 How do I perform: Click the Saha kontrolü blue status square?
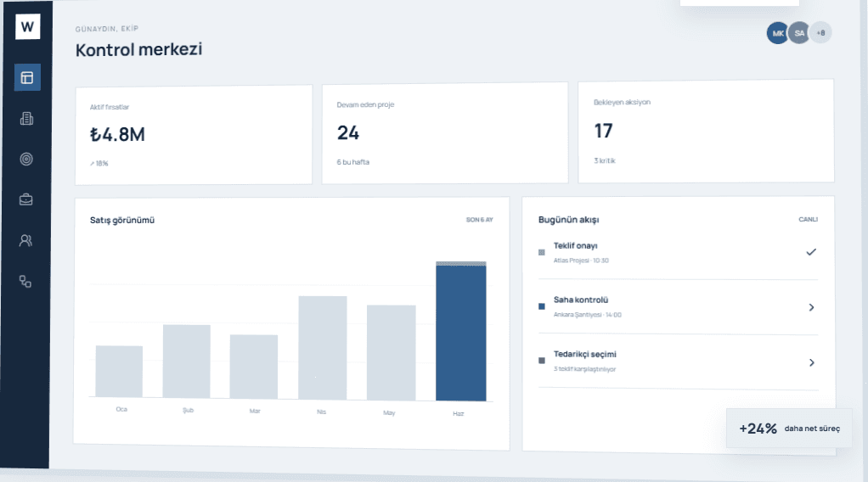(x=541, y=306)
